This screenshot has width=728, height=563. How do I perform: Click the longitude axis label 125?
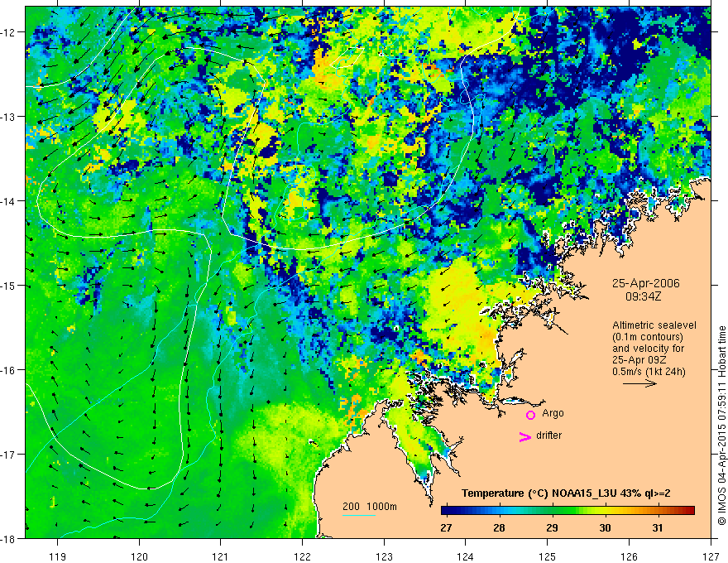click(x=548, y=556)
